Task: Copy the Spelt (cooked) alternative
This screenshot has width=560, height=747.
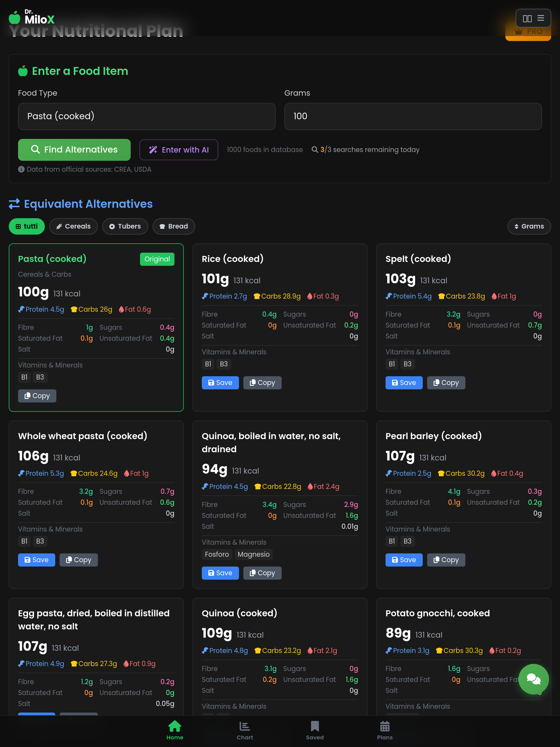Action: (x=446, y=383)
